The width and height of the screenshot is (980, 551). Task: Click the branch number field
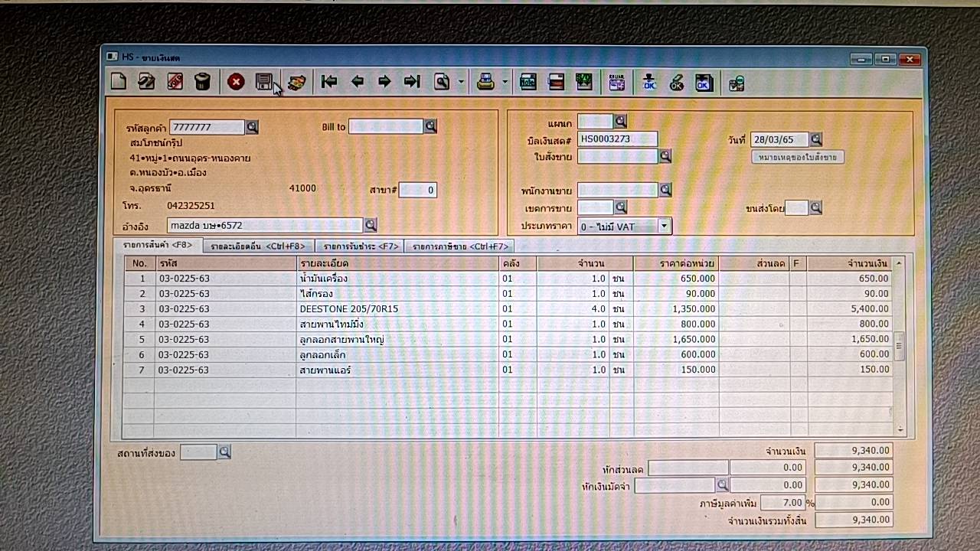[417, 190]
